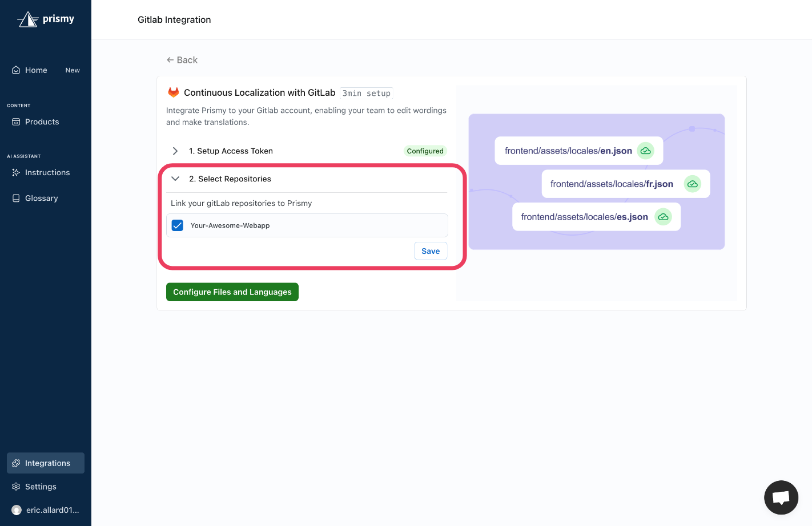The width and height of the screenshot is (812, 526).
Task: Select the Integrations plug icon
Action: coord(15,463)
